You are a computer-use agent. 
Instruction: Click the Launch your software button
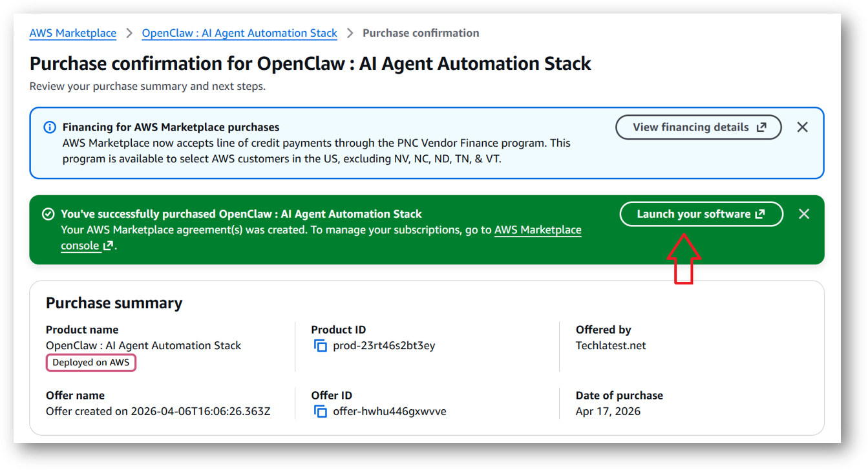click(x=701, y=214)
